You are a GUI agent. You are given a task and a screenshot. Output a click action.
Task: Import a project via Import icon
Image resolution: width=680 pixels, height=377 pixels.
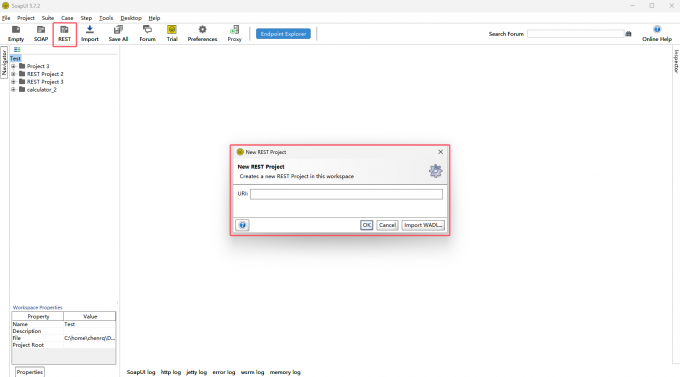point(90,33)
